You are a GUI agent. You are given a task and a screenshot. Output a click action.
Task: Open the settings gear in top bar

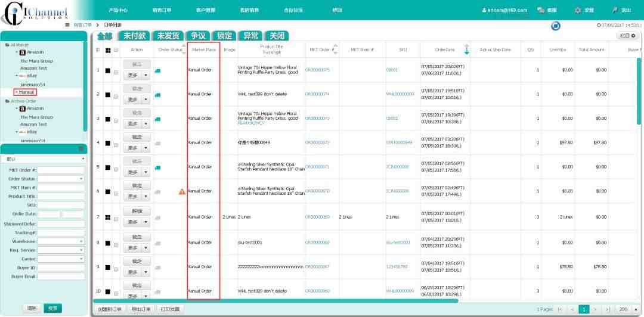point(578,10)
